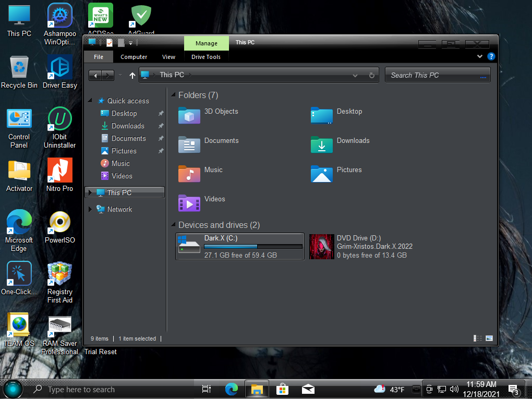This screenshot has height=399, width=532.
Task: Open the Music folder icon
Action: point(189,173)
